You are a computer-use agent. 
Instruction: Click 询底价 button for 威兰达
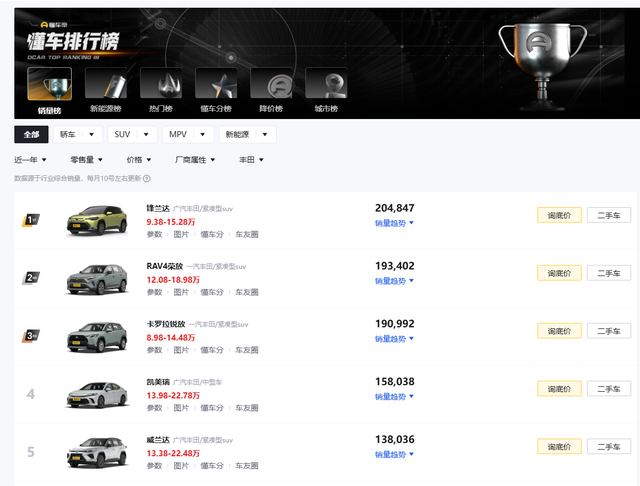tap(559, 447)
